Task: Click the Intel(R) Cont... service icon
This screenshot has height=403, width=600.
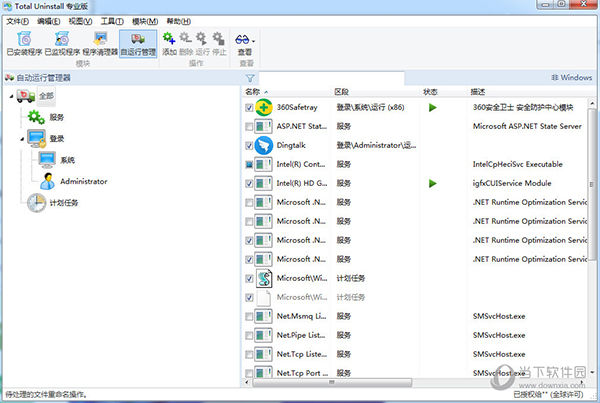Action: point(264,165)
